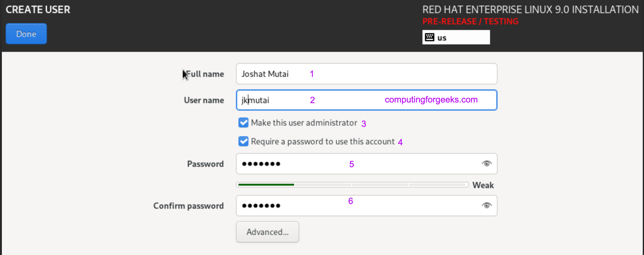Reveal password with the Password eye icon
The width and height of the screenshot is (644, 255).
pos(487,163)
